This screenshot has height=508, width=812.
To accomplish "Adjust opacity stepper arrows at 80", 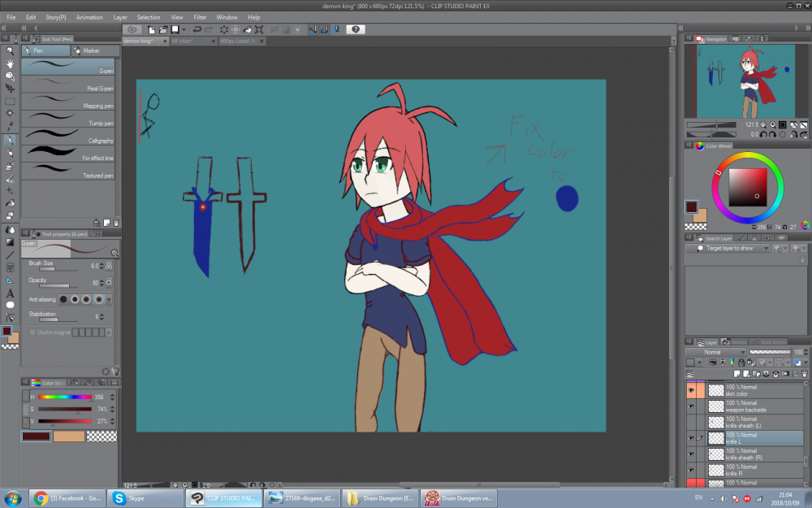I will point(101,283).
